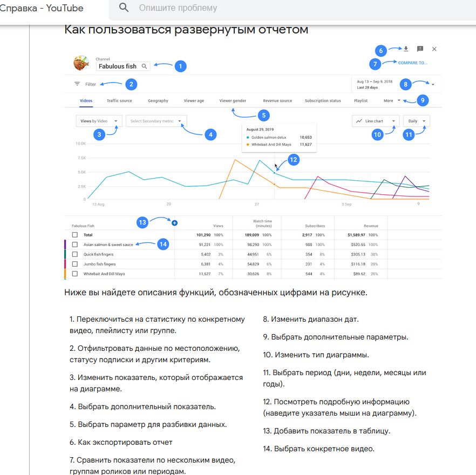Click the Jumbo fish fingers video name

99,264
